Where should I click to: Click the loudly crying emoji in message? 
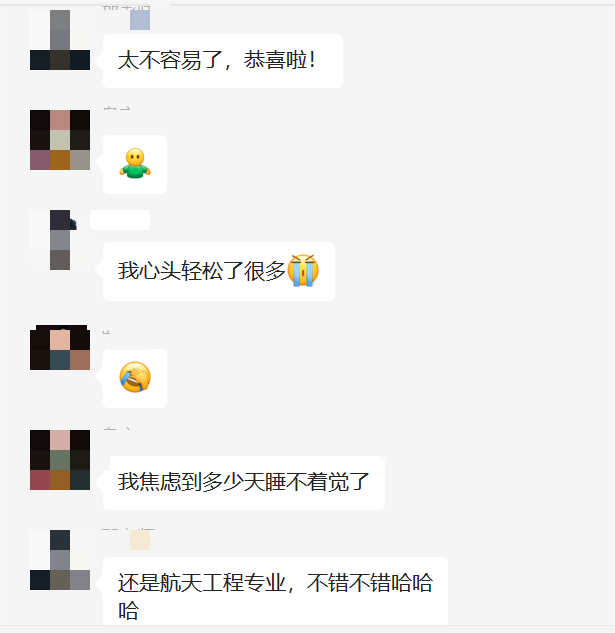coord(303,270)
